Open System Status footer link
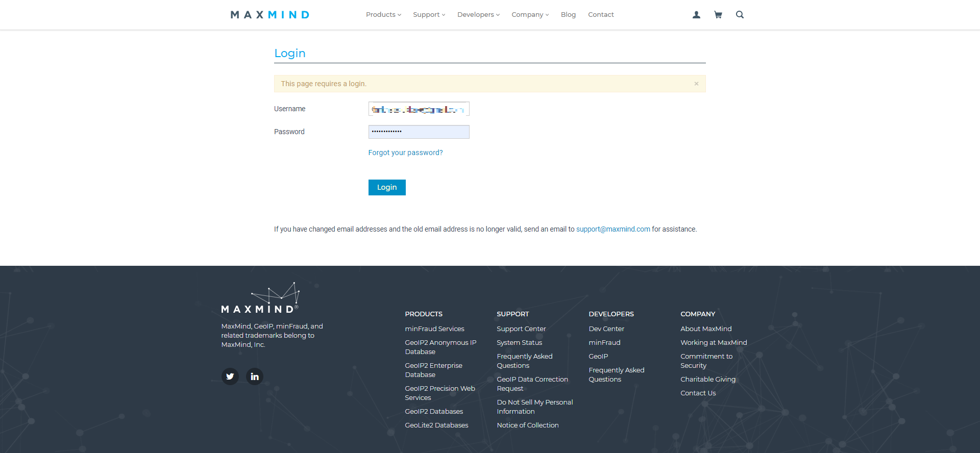This screenshot has height=453, width=980. [519, 343]
